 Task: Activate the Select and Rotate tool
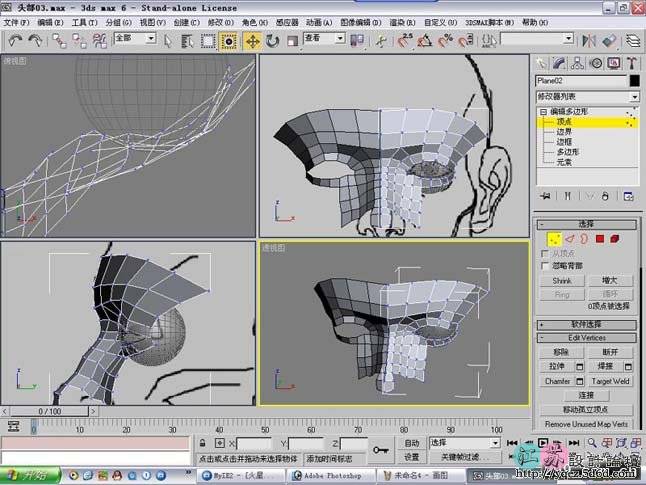(272, 40)
